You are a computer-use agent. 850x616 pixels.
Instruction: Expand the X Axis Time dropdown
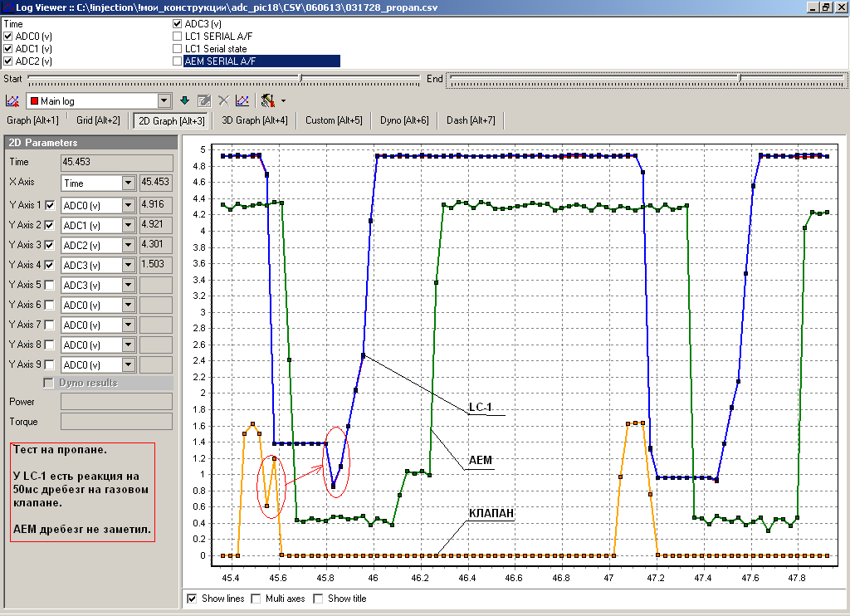click(x=128, y=183)
